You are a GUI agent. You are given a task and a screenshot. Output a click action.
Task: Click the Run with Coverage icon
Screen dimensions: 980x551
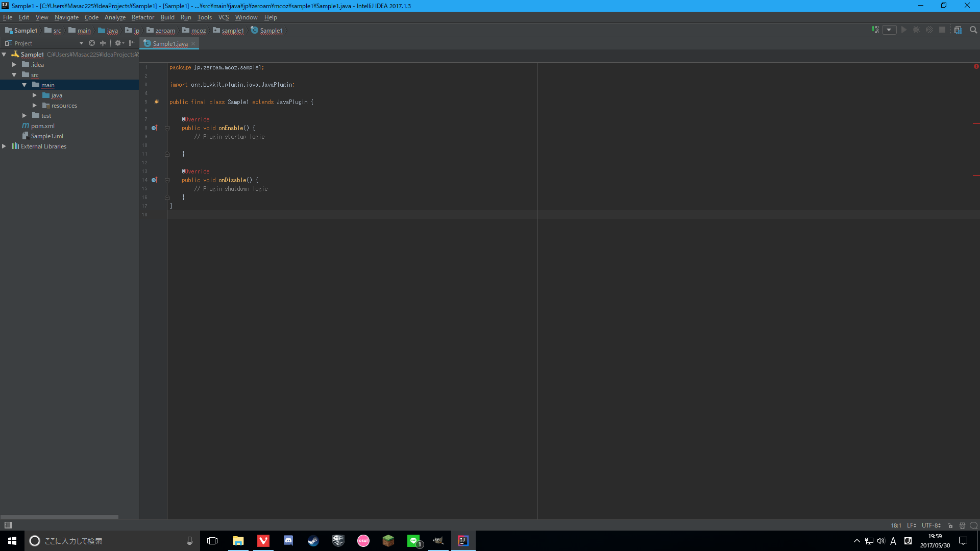(x=929, y=30)
